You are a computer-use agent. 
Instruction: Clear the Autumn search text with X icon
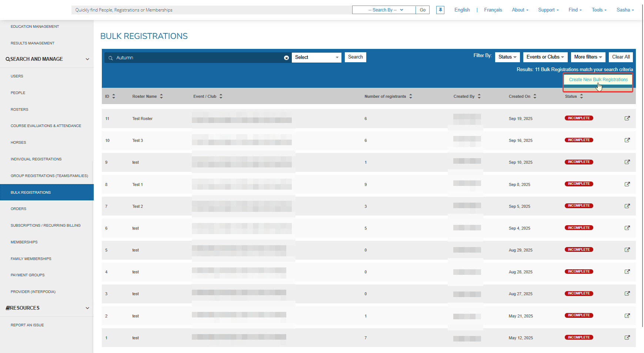coord(286,58)
